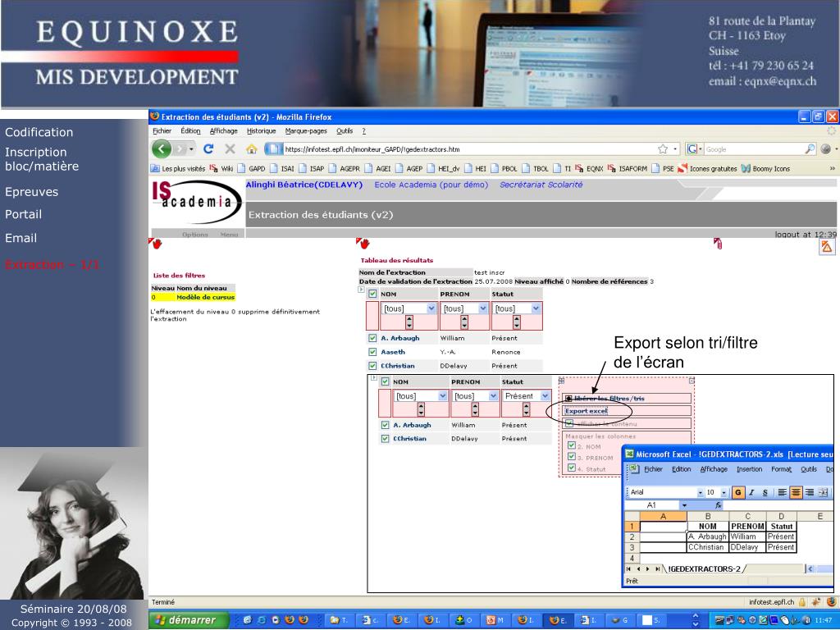Open the Firefox Fichier menu

(x=162, y=130)
